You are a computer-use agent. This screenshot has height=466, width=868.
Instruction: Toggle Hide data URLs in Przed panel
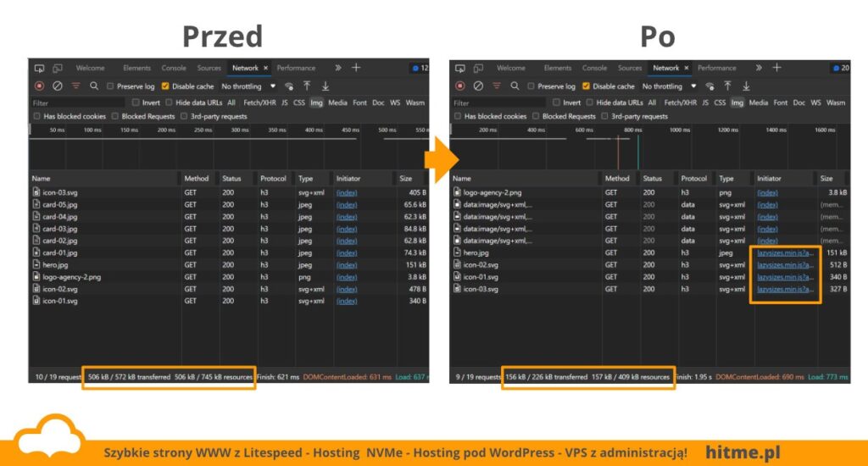tap(169, 103)
